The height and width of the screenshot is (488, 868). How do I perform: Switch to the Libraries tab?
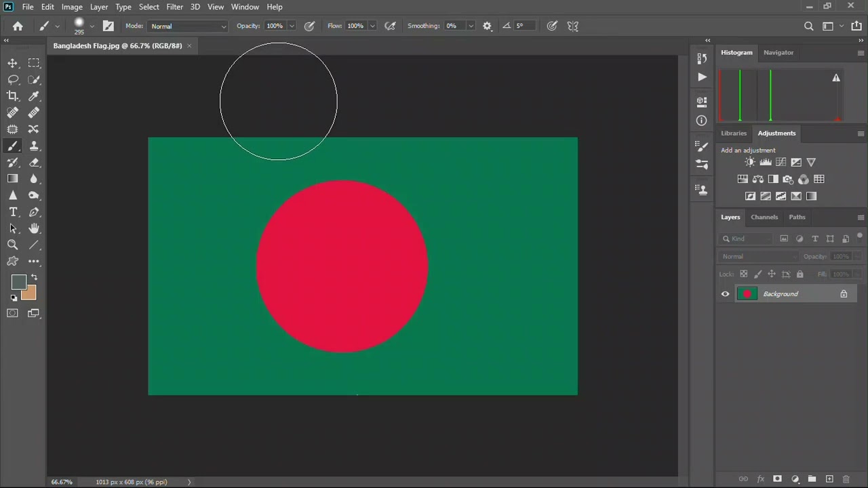[734, 133]
